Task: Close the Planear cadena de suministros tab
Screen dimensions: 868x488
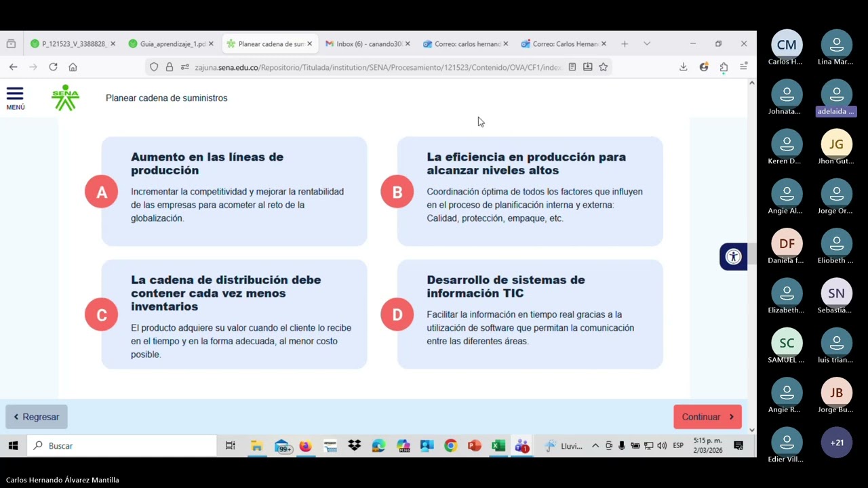Action: [x=309, y=43]
